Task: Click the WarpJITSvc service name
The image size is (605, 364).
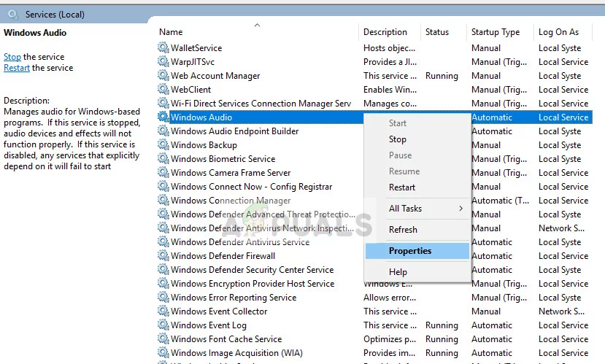Action: [x=193, y=62]
